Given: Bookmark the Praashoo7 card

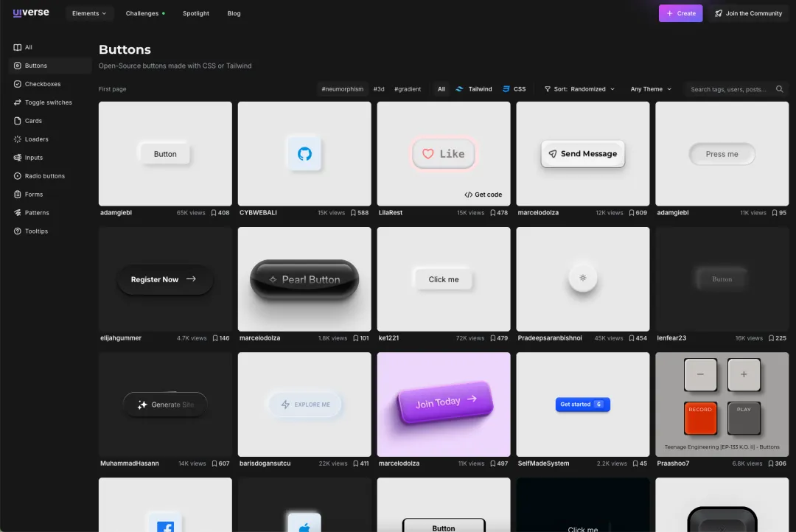Looking at the screenshot, I should pos(771,463).
